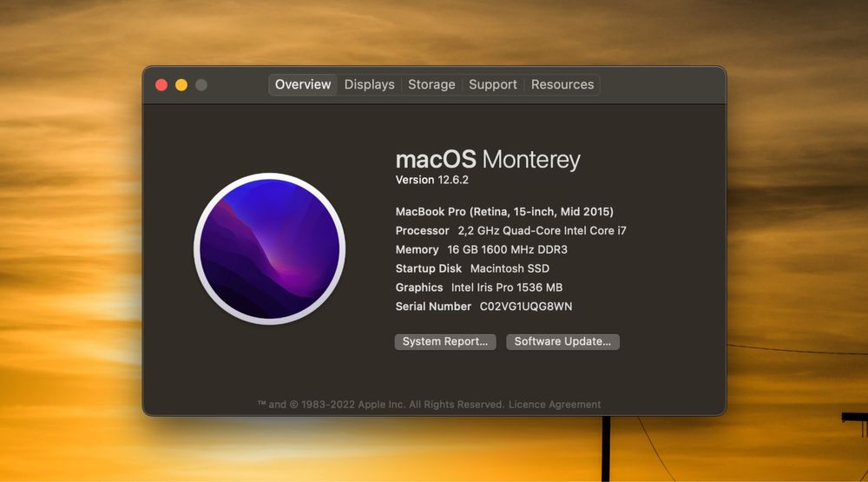Open the Support tab
The width and height of the screenshot is (868, 482).
point(493,85)
